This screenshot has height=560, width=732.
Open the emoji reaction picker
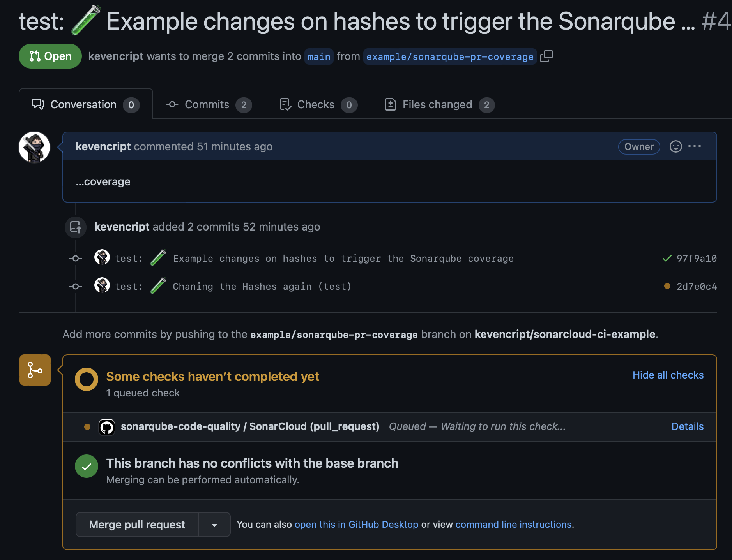[x=675, y=146]
